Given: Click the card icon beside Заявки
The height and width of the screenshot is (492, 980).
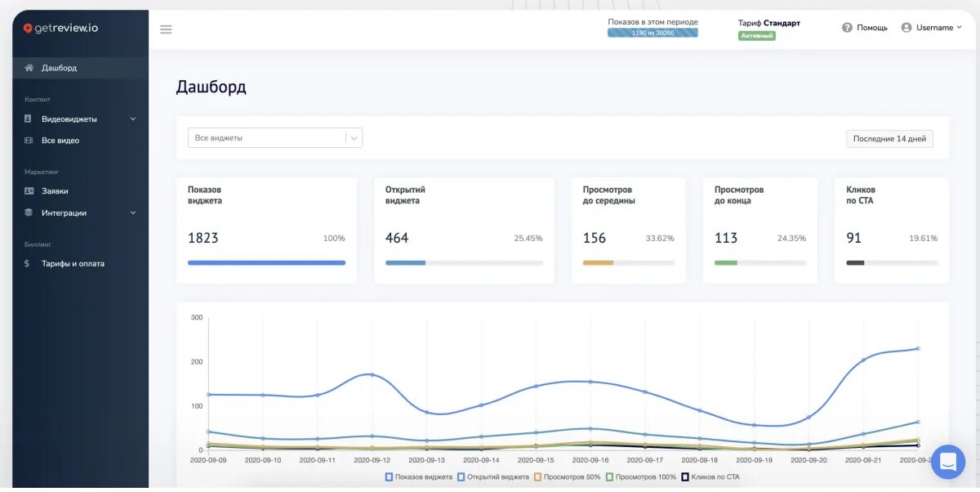Looking at the screenshot, I should click(x=29, y=191).
